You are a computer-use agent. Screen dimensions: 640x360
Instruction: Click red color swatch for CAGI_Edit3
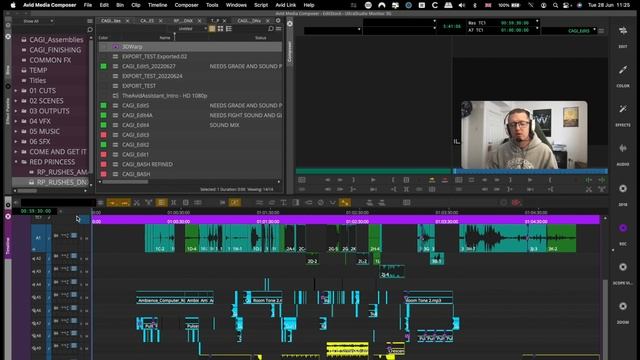(104, 135)
